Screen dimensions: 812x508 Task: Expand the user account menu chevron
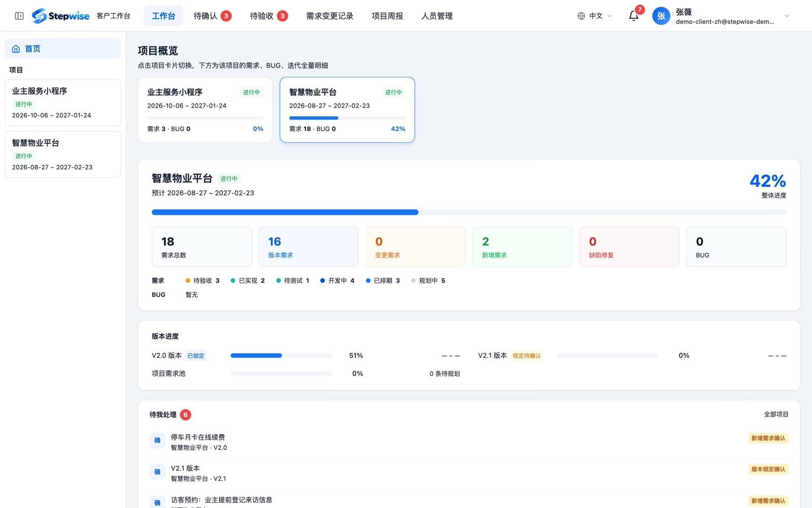(x=787, y=16)
